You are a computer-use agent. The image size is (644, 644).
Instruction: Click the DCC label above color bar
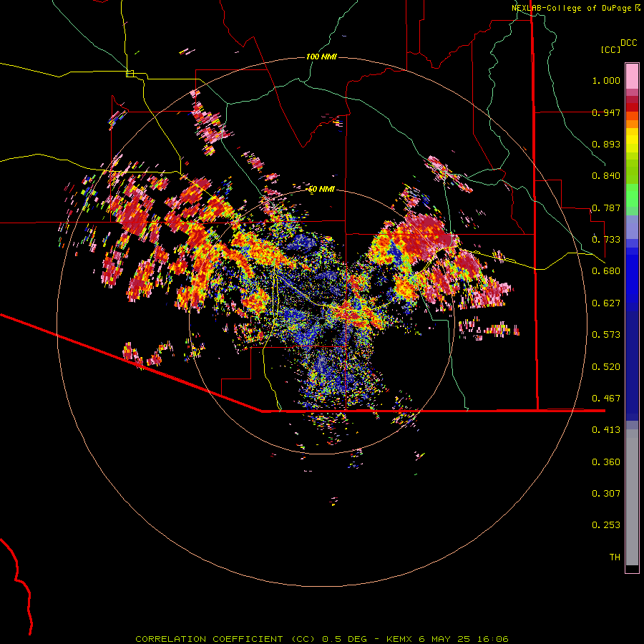point(629,43)
